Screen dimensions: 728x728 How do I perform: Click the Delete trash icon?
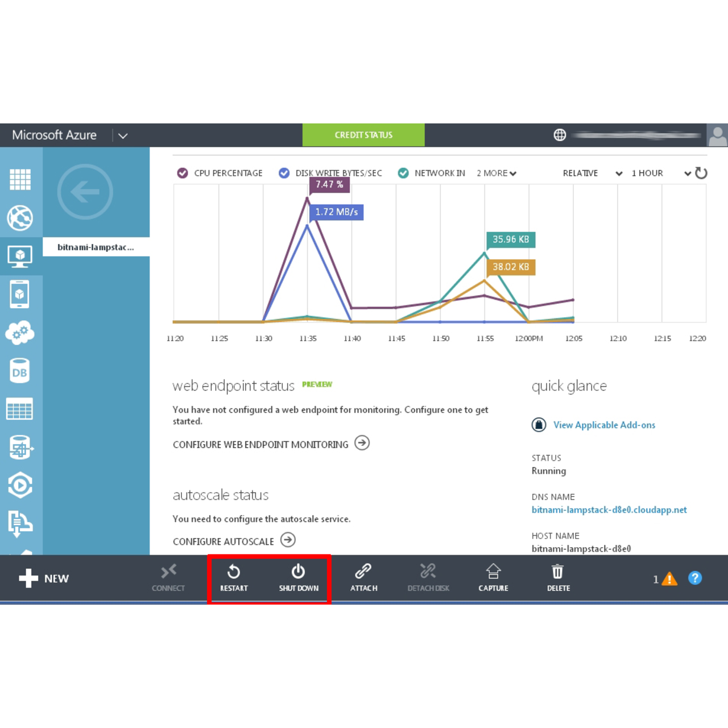[558, 572]
